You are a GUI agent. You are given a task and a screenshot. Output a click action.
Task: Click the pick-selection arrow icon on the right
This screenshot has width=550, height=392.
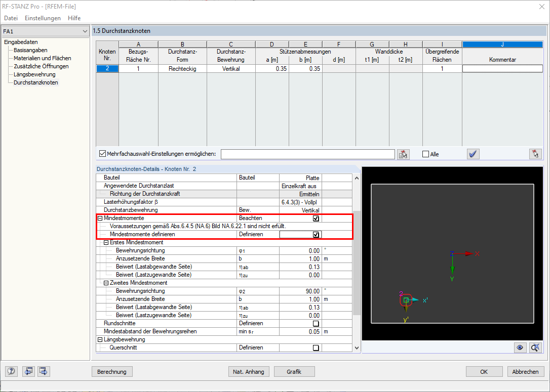[535, 154]
